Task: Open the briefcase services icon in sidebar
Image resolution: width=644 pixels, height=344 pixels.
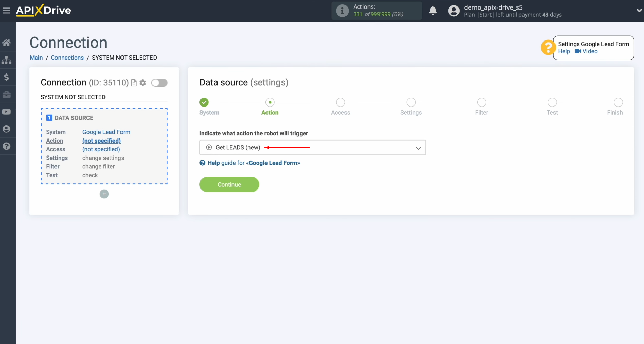Action: 7,95
